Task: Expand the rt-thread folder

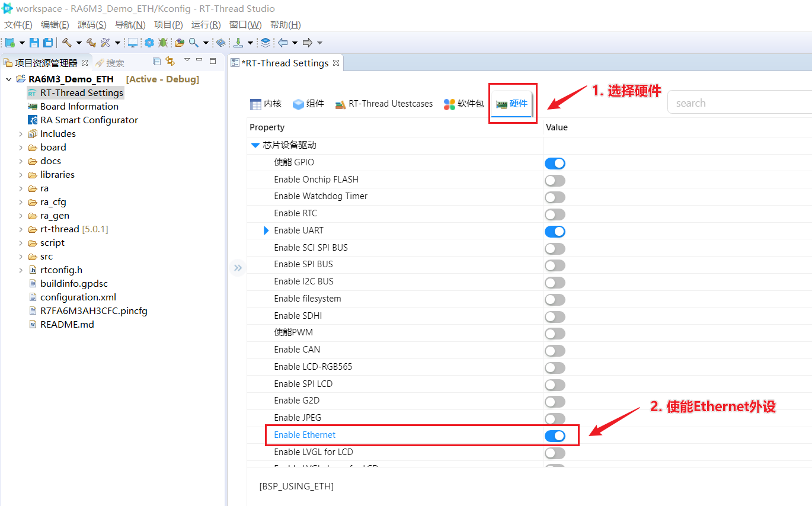Action: coord(21,229)
